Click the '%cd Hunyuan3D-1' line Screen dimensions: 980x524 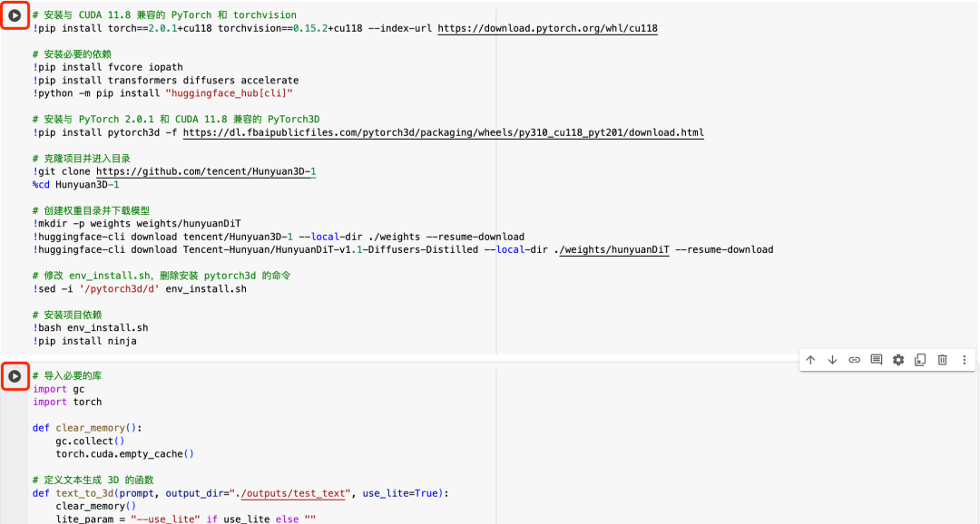75,184
